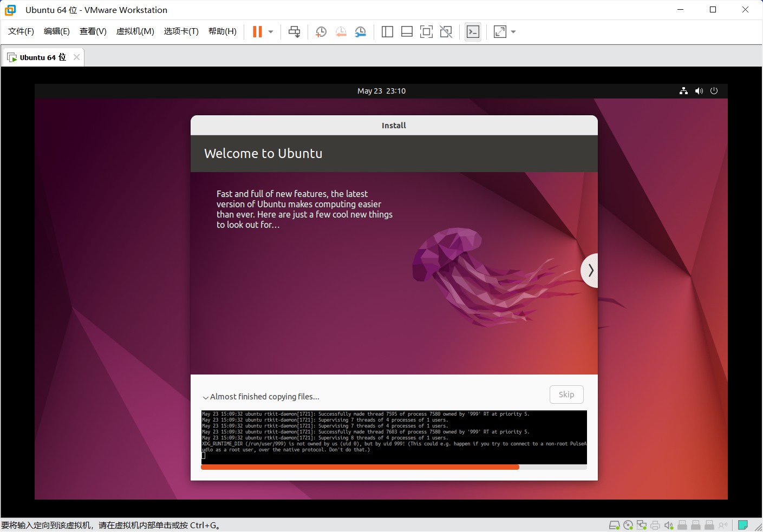Screen dimensions: 763x532
Task: Click the CD/DVD device status icon
Action: [628, 525]
